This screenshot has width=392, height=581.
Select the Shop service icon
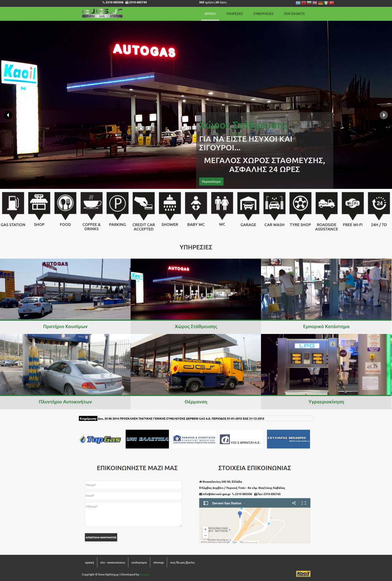click(39, 206)
